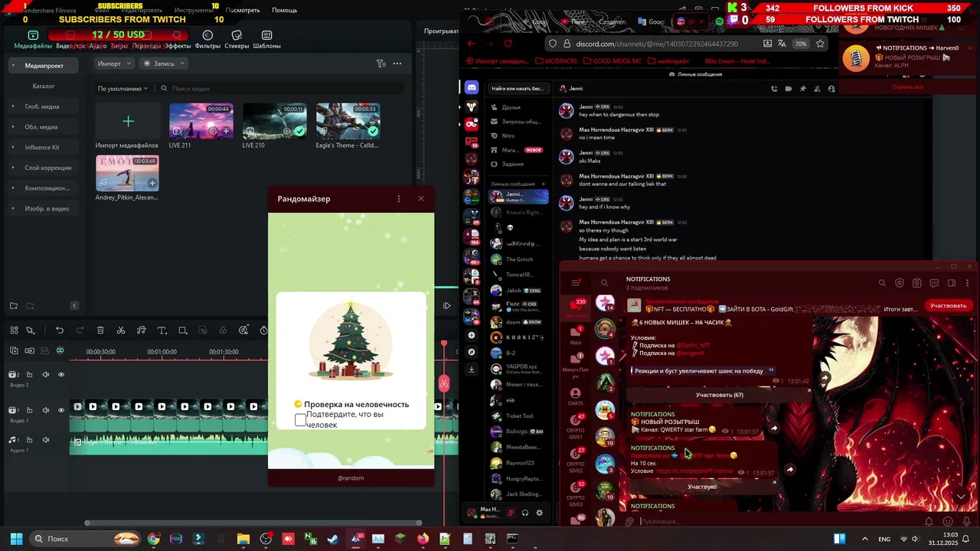Expand the Изобр. в видео section

click(x=13, y=208)
